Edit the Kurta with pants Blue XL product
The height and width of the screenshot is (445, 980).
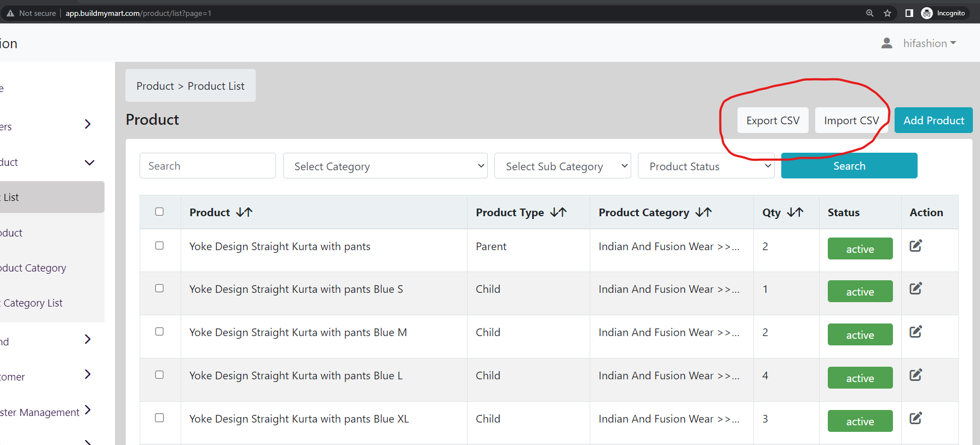click(x=916, y=418)
